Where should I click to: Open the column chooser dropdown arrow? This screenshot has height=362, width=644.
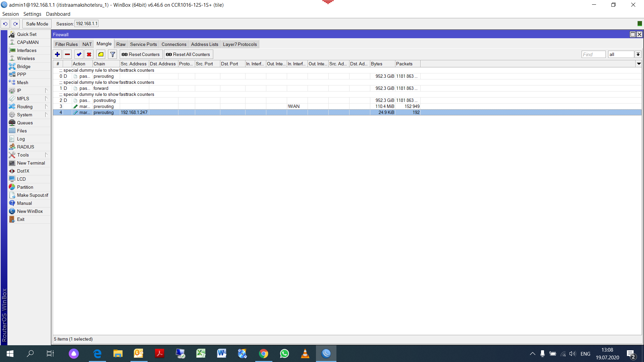pyautogui.click(x=639, y=64)
